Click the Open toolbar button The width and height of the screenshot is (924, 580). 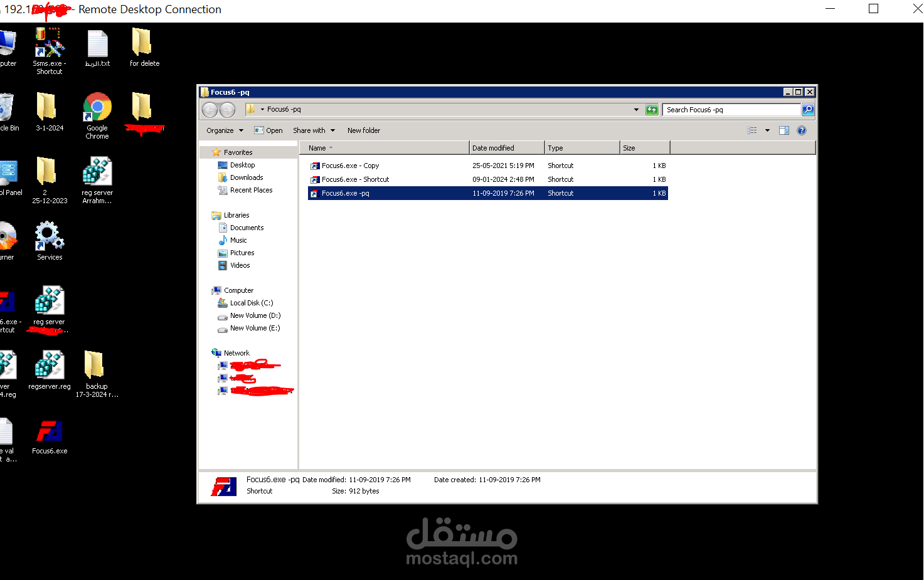268,130
